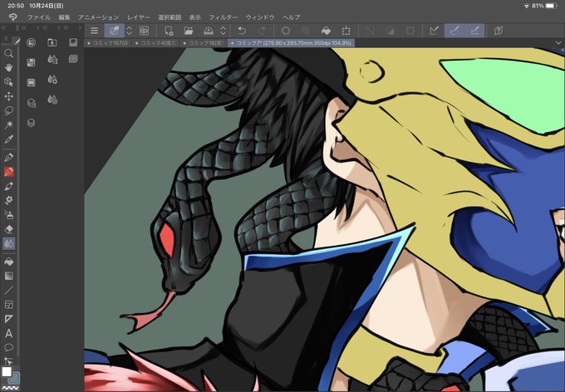Select the Figure line tool

[x=8, y=290]
